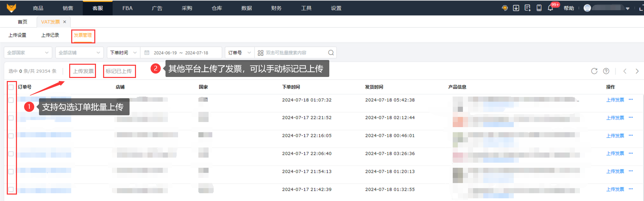Open more actions for 22:06:40 order

(x=631, y=153)
